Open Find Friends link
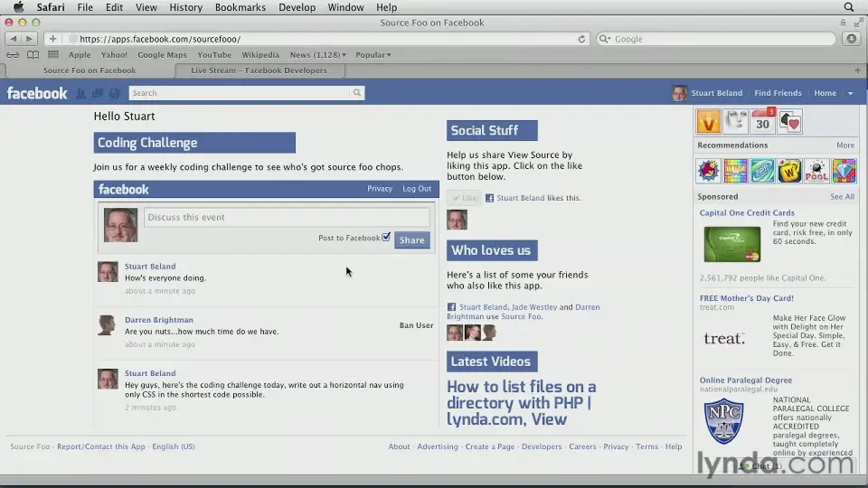The image size is (868, 488). pos(778,93)
